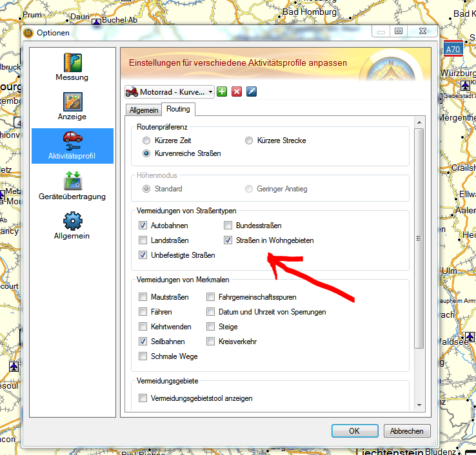Check Fahrgemeinschaftsspuren avoidance
476x455 pixels.
click(210, 297)
